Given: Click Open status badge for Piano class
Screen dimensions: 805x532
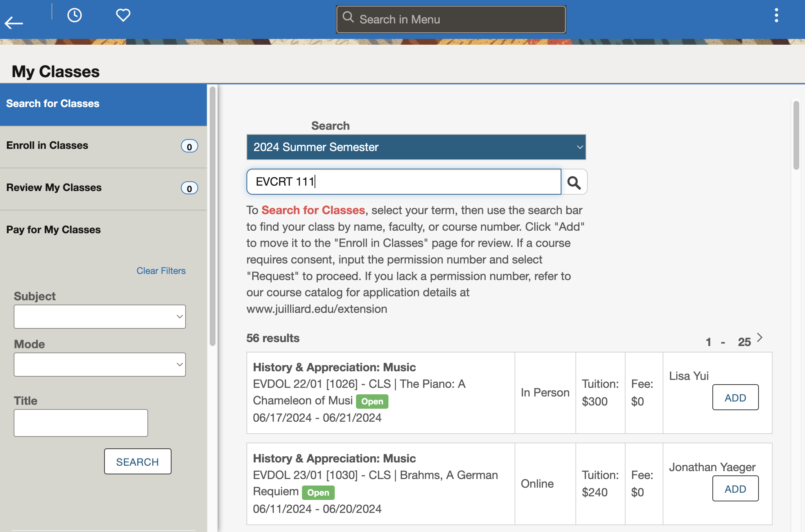Looking at the screenshot, I should pyautogui.click(x=372, y=402).
